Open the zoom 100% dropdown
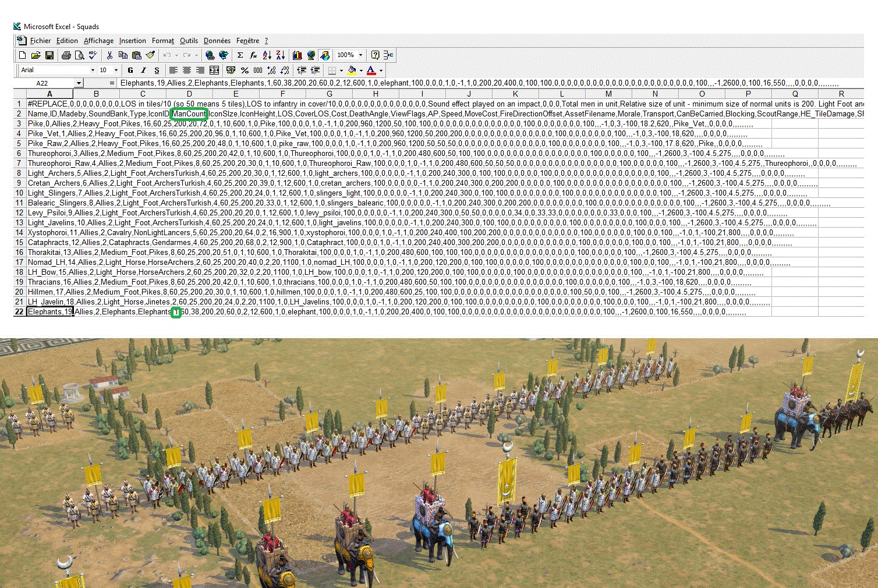 point(360,55)
